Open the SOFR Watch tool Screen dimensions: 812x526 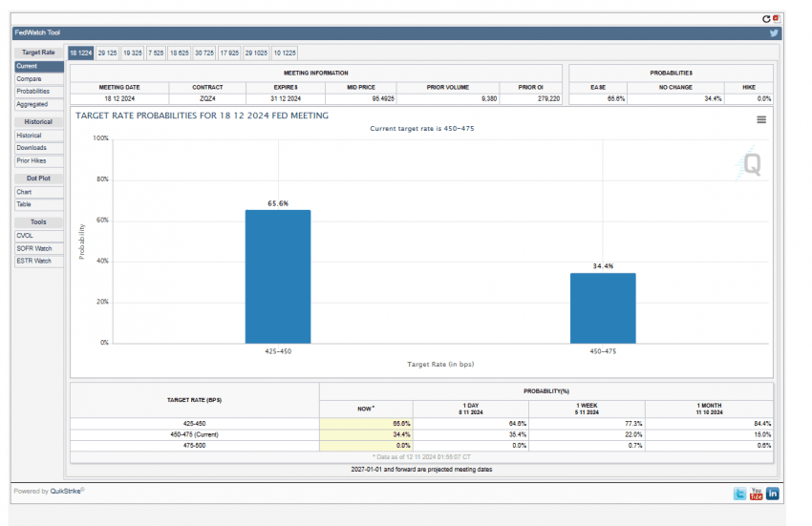coord(39,249)
